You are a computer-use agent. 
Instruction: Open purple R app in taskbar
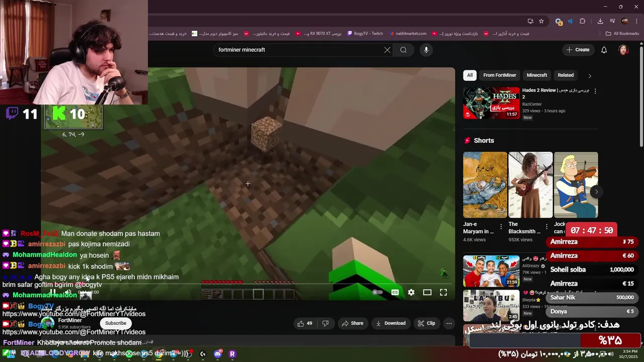pyautogui.click(x=232, y=354)
